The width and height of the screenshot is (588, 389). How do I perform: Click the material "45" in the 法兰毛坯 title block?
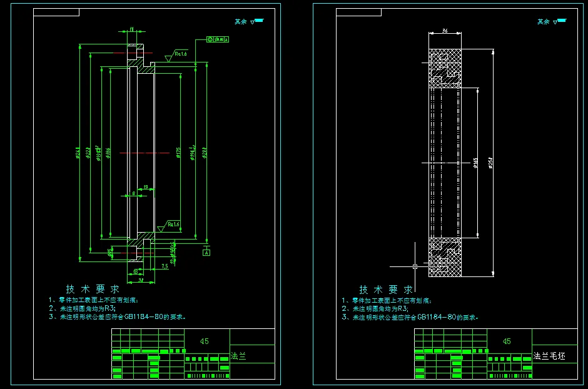pos(507,341)
